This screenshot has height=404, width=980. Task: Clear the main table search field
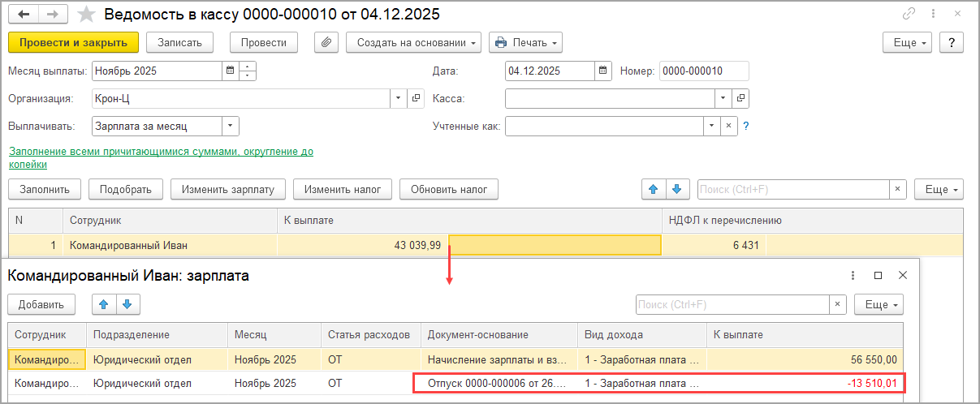click(897, 189)
